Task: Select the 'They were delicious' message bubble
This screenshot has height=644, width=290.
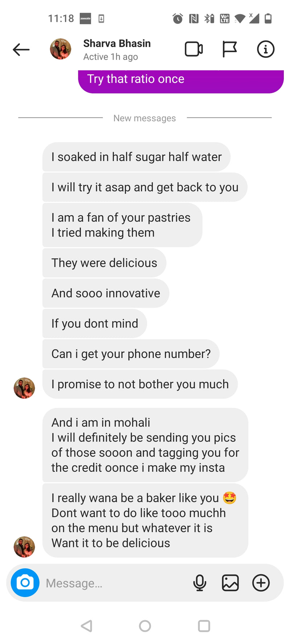Action: pyautogui.click(x=104, y=263)
